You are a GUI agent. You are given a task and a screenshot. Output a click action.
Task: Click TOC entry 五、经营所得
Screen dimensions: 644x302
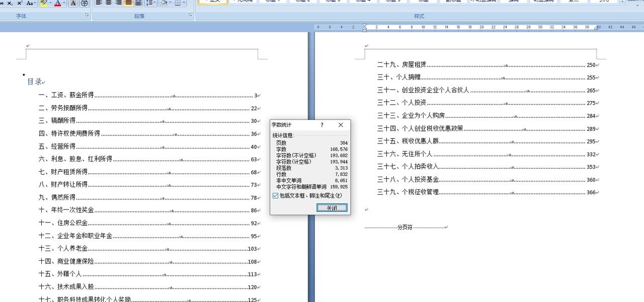(149, 146)
